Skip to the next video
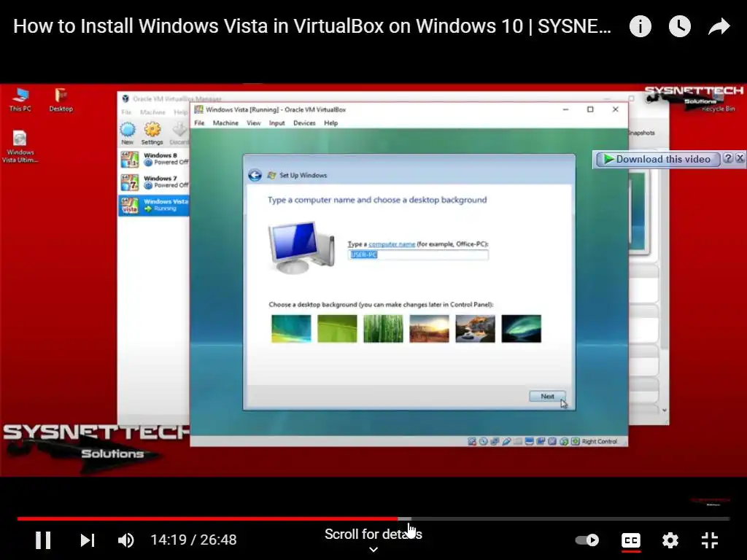 [x=88, y=540]
